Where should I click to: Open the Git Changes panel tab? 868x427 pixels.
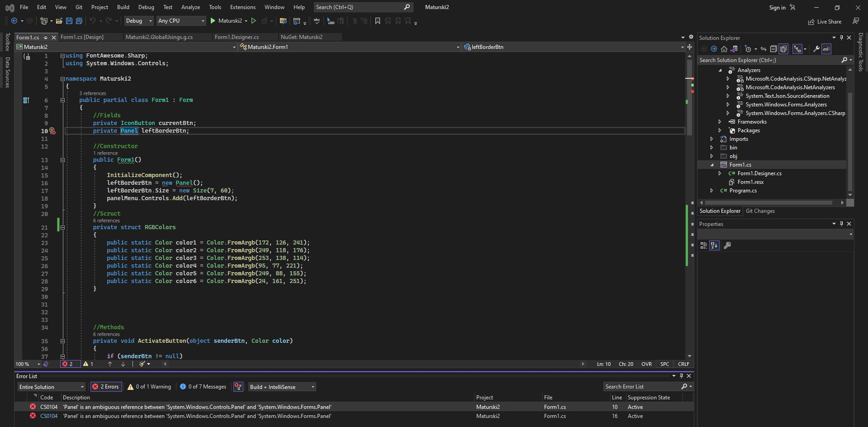pos(760,211)
